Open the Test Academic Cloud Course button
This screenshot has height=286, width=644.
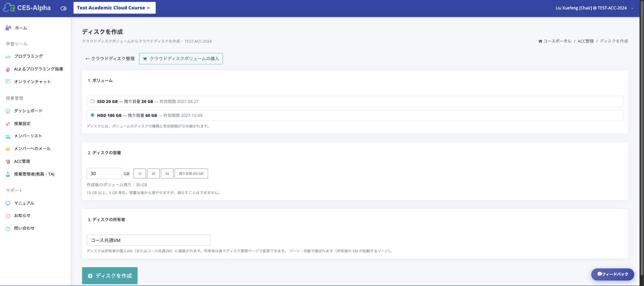(115, 8)
